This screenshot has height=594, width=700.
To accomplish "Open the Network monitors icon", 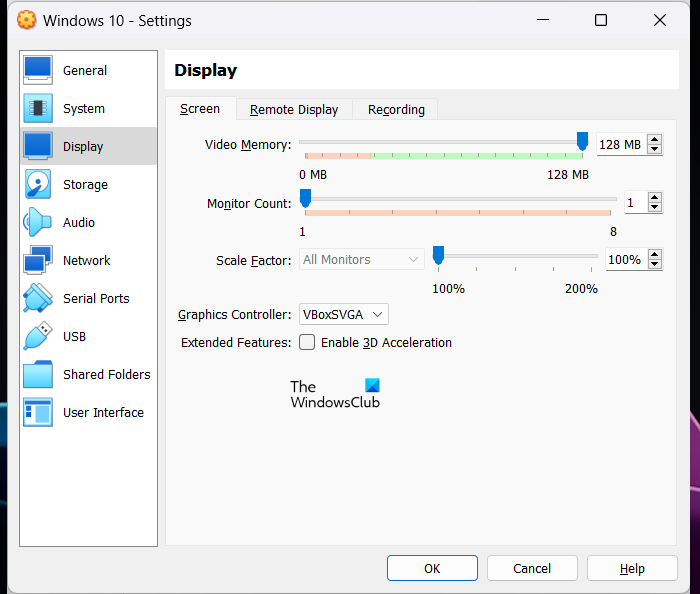I will (38, 260).
